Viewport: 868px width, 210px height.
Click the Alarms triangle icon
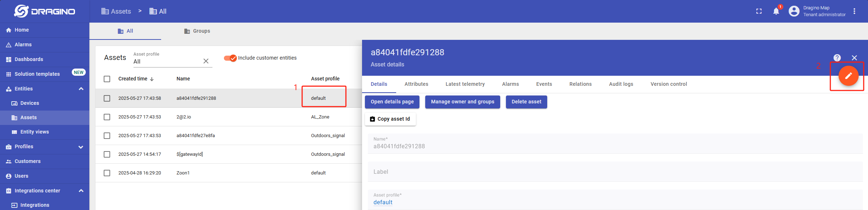[9, 45]
